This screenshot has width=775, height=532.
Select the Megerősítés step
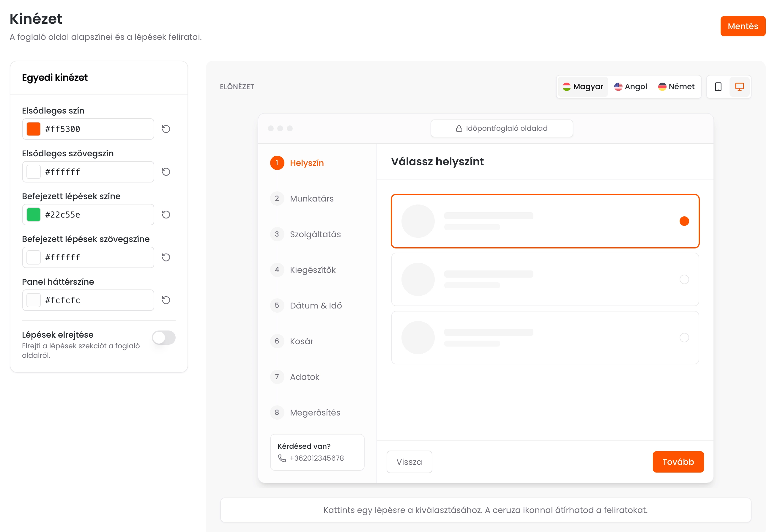coord(305,413)
